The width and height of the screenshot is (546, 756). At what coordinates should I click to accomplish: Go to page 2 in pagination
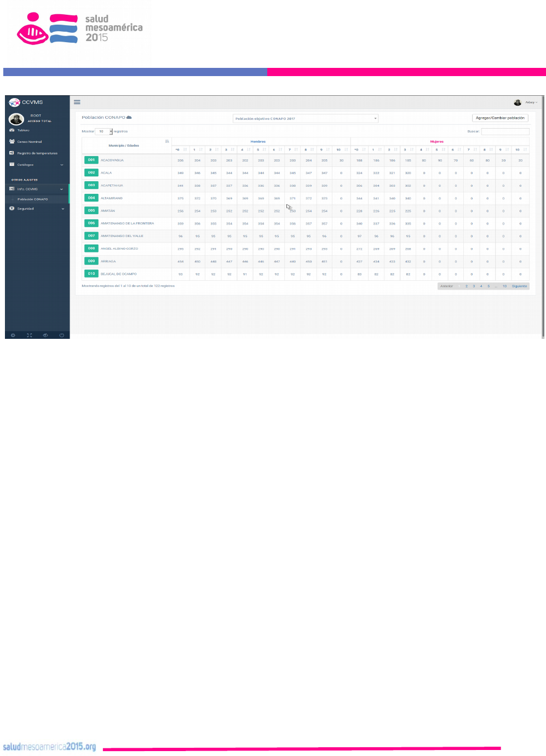(x=467, y=286)
